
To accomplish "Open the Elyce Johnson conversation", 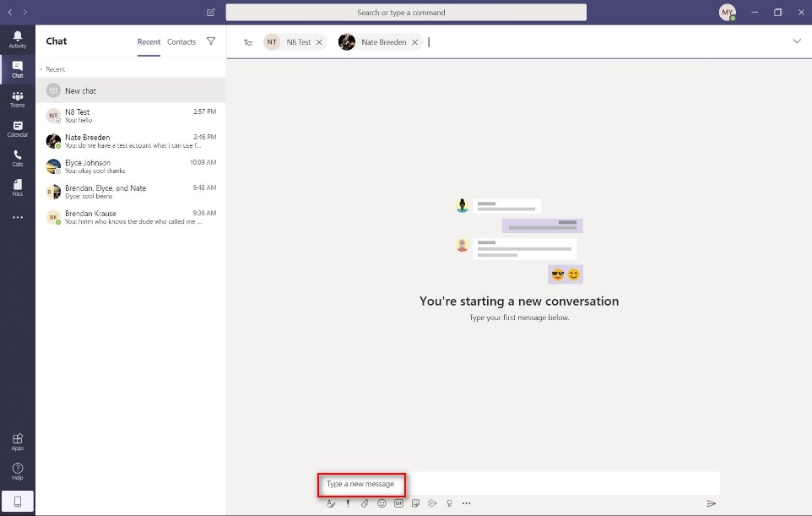I will 131,166.
